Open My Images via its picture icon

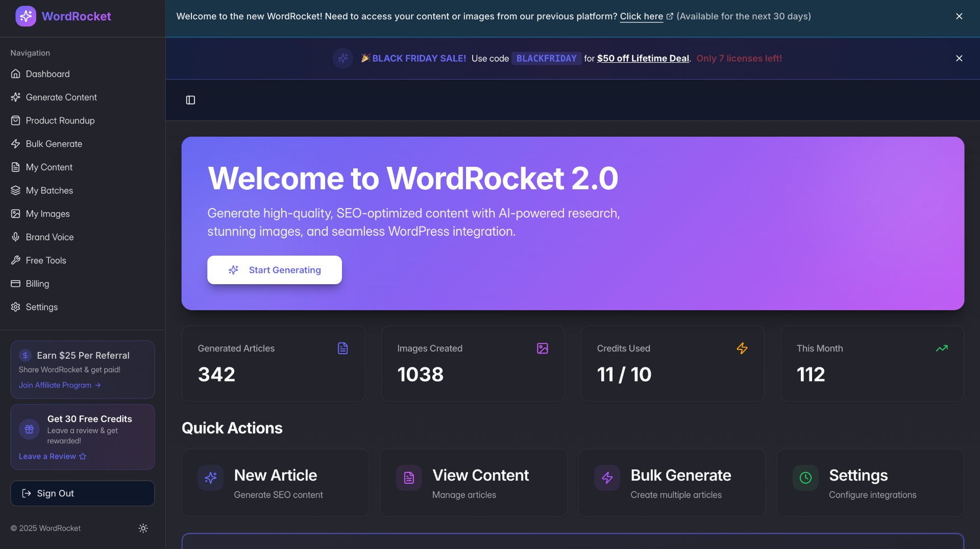(x=16, y=214)
